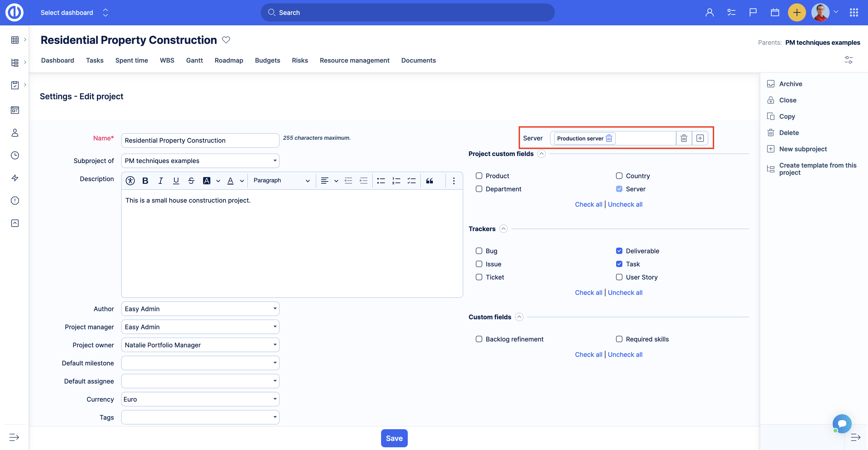This screenshot has height=450, width=868.
Task: Uncheck the Deliverable tracker
Action: point(619,251)
